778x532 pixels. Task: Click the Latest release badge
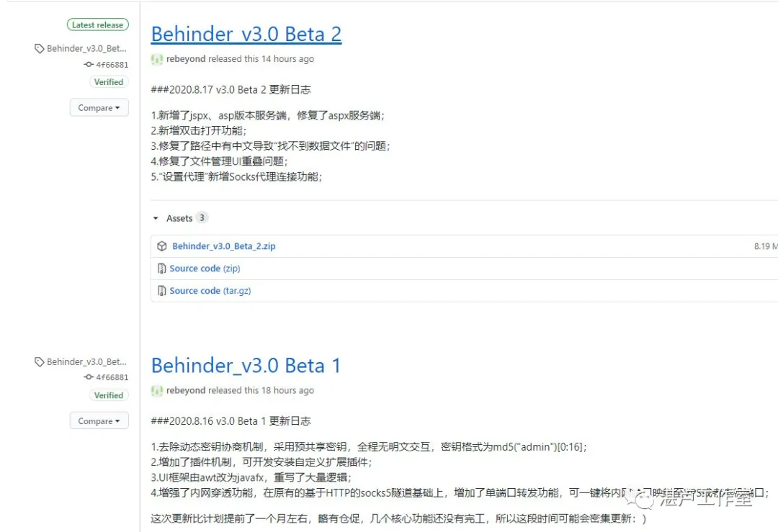click(x=98, y=24)
